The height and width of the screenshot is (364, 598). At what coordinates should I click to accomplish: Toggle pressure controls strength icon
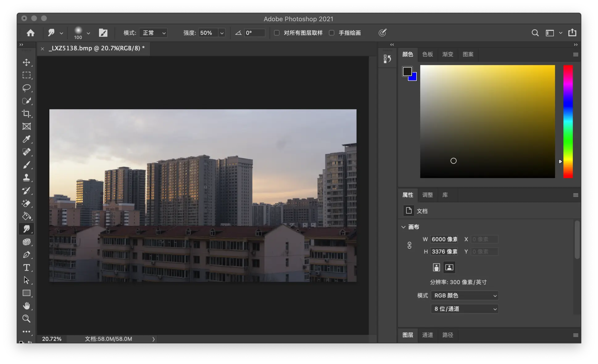382,33
